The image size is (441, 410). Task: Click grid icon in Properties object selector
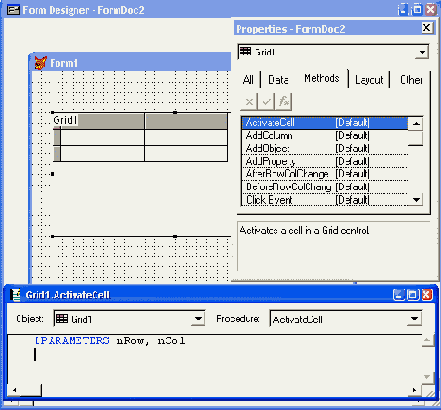(x=245, y=51)
